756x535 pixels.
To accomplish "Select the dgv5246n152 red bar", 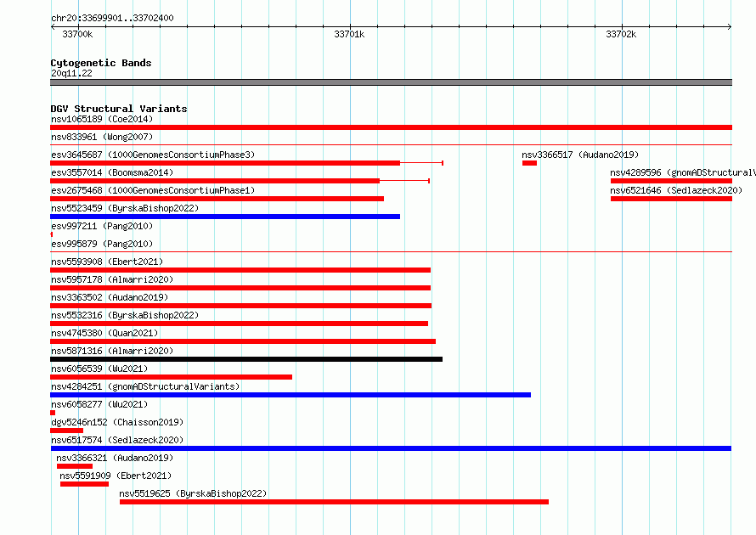I will [x=66, y=431].
